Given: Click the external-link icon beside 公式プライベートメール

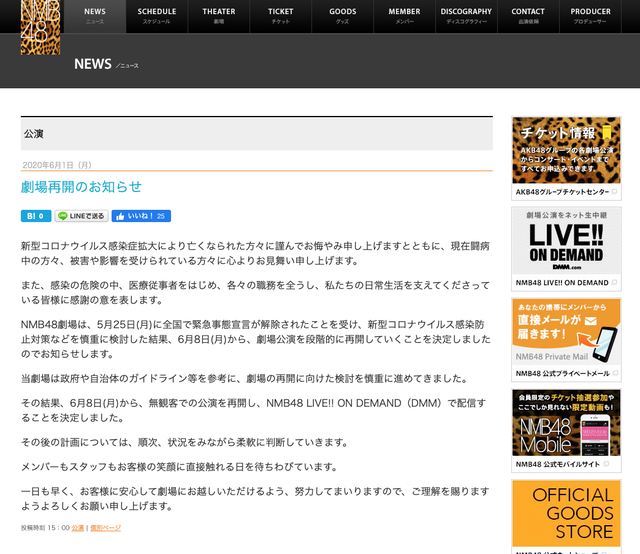Looking at the screenshot, I should 615,373.
